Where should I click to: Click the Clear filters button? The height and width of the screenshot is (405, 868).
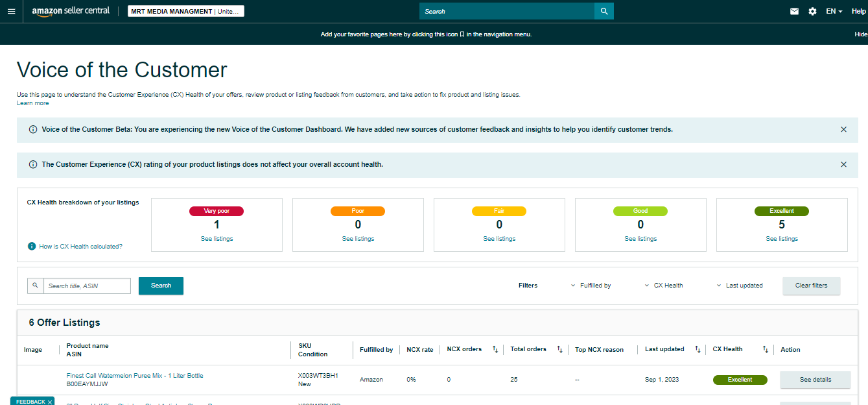click(x=811, y=286)
